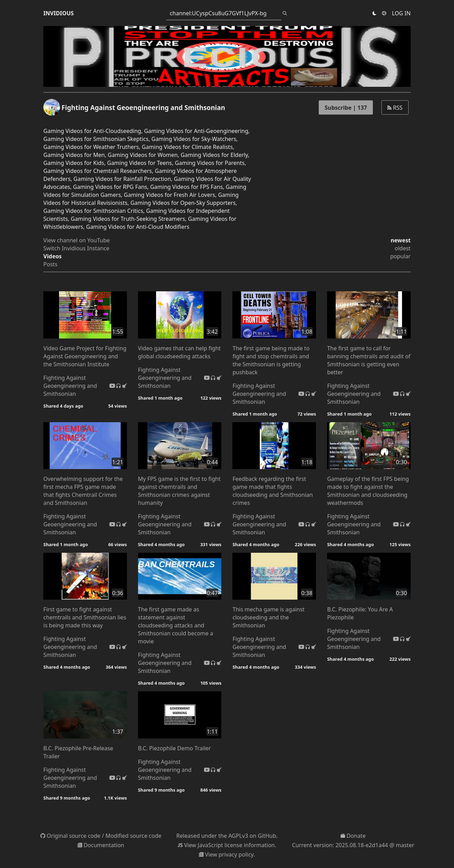Open 'View channel on YouTube' link
The height and width of the screenshot is (868, 454).
[76, 240]
